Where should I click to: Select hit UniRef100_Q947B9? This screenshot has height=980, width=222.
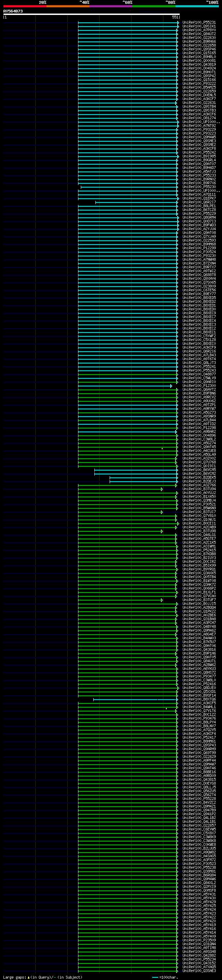pyautogui.click(x=199, y=810)
